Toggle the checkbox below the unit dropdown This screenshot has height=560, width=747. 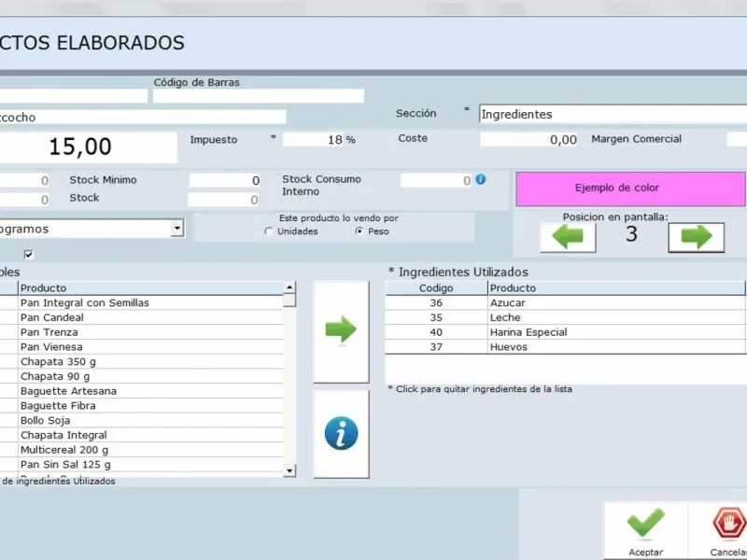[29, 254]
